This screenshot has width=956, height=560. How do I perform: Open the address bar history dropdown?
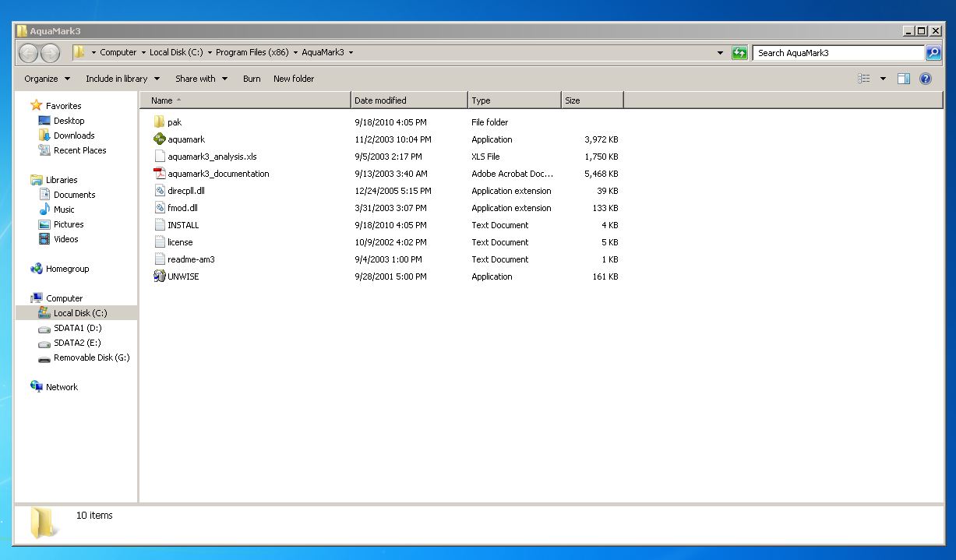point(720,53)
